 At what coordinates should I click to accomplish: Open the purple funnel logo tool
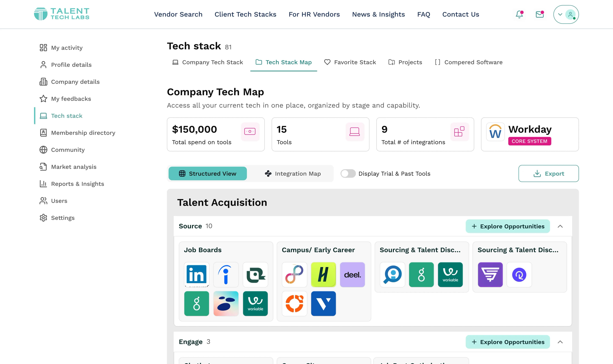tap(490, 274)
